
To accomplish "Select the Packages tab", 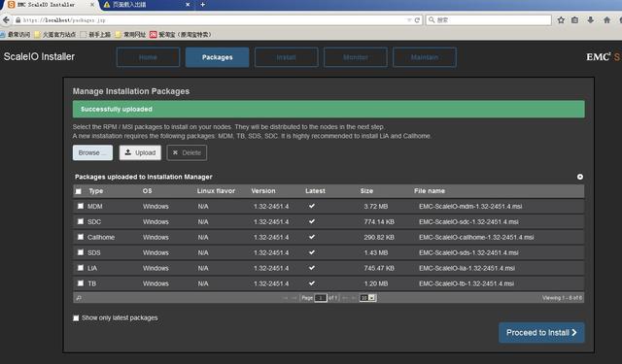I will [217, 57].
